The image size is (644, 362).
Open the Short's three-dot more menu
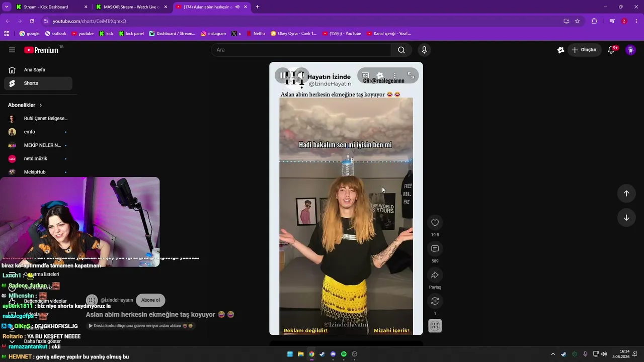tap(394, 75)
